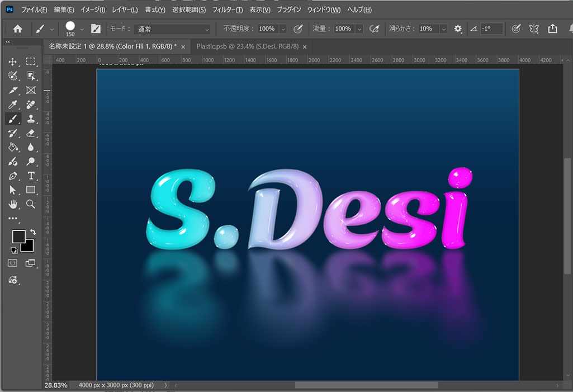
Task: Toggle pressure control for opacity
Action: [298, 29]
